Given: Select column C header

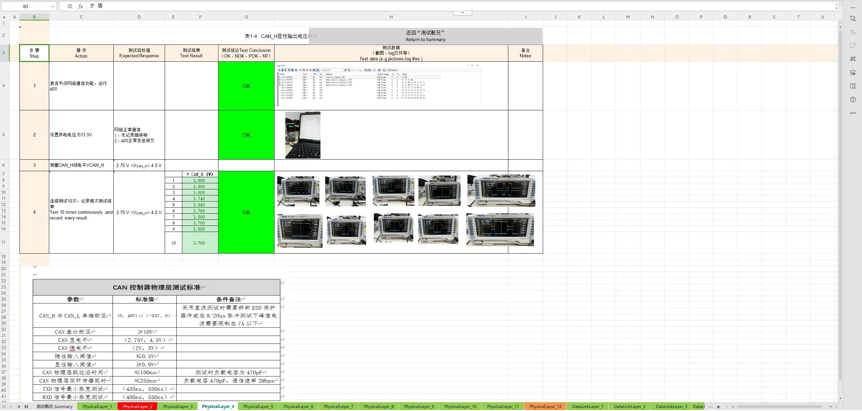Looking at the screenshot, I should click(x=81, y=17).
